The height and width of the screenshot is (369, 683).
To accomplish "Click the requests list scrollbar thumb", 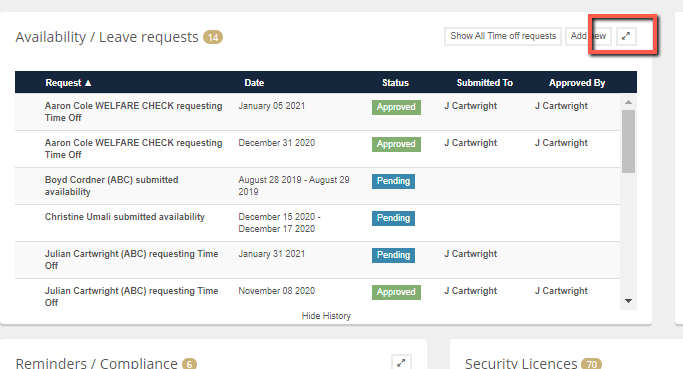I will pyautogui.click(x=628, y=142).
